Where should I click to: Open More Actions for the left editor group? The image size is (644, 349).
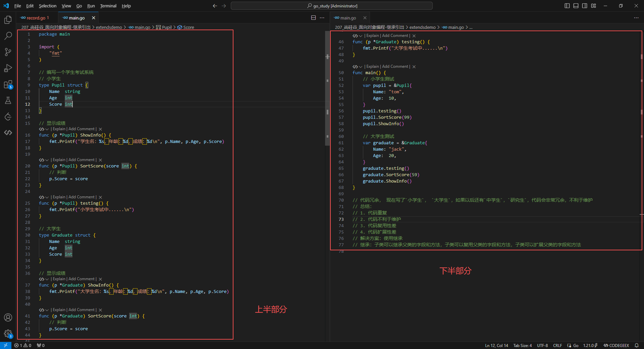tap(322, 18)
